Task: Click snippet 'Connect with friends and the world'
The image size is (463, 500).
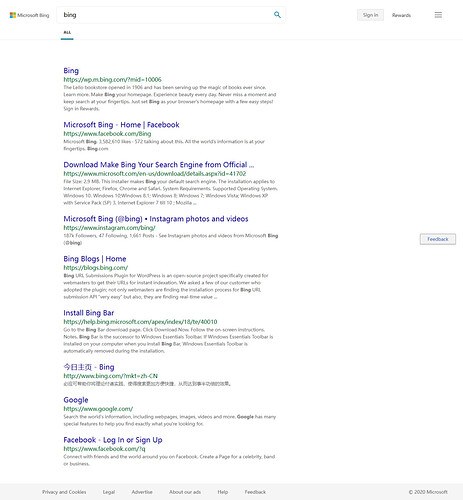Action: click(x=169, y=460)
